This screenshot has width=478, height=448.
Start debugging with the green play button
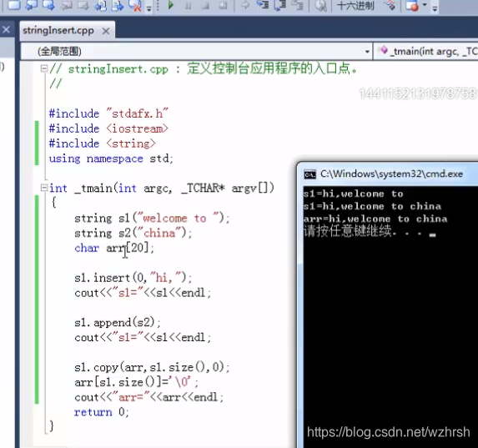tap(171, 5)
